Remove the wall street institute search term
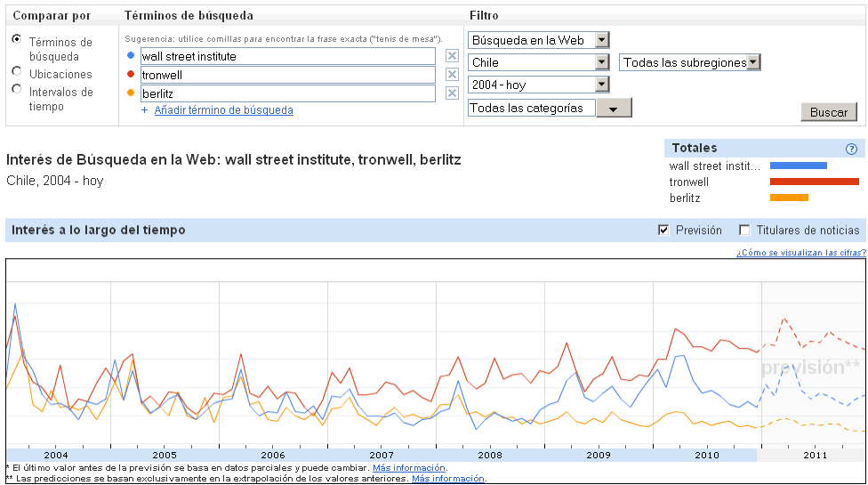 coord(453,56)
